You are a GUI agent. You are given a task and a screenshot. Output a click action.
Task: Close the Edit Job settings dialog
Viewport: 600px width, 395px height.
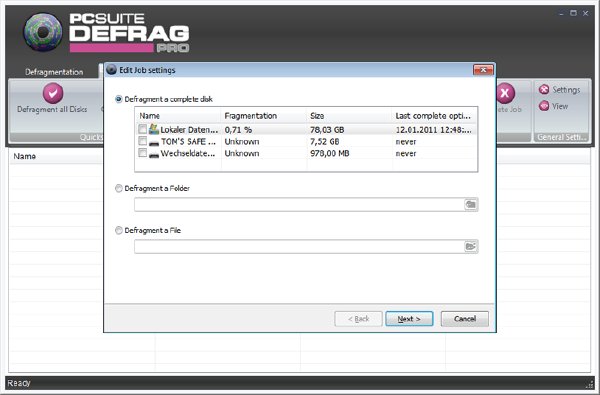click(483, 70)
